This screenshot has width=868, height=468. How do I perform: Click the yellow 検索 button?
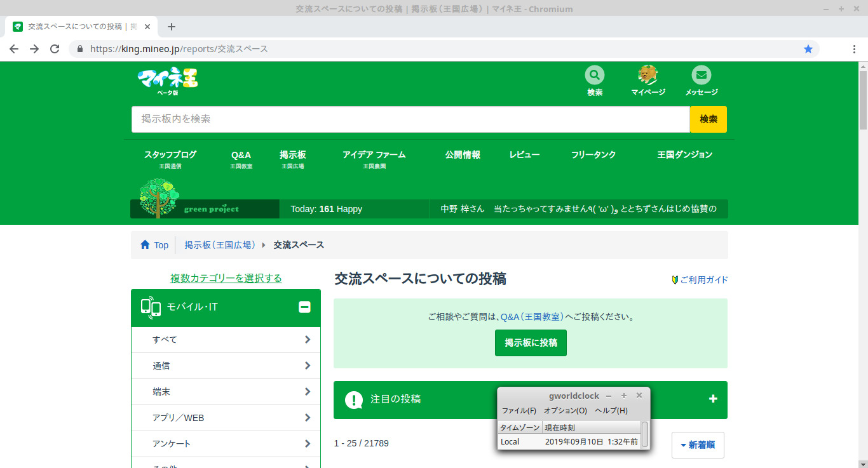coord(708,119)
